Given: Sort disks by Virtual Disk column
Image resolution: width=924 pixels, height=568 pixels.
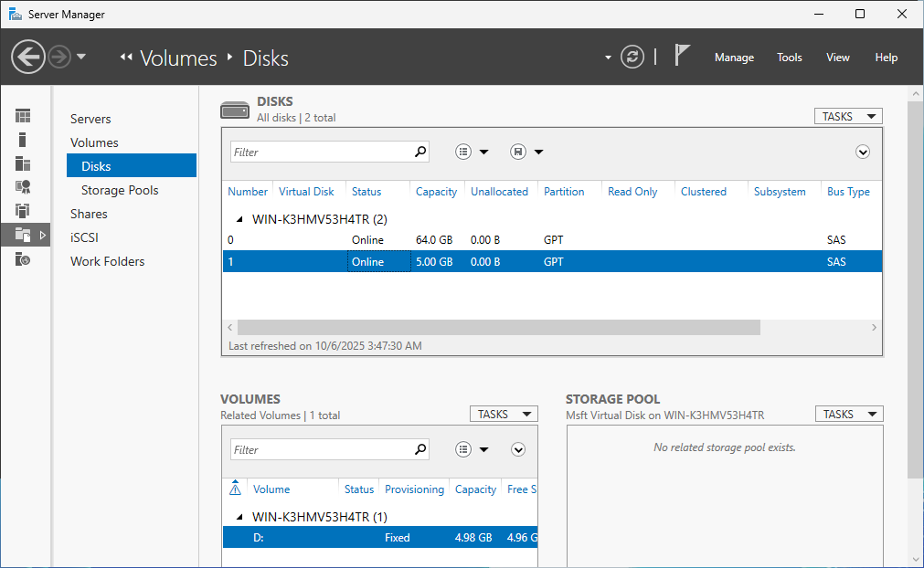Looking at the screenshot, I should point(306,191).
